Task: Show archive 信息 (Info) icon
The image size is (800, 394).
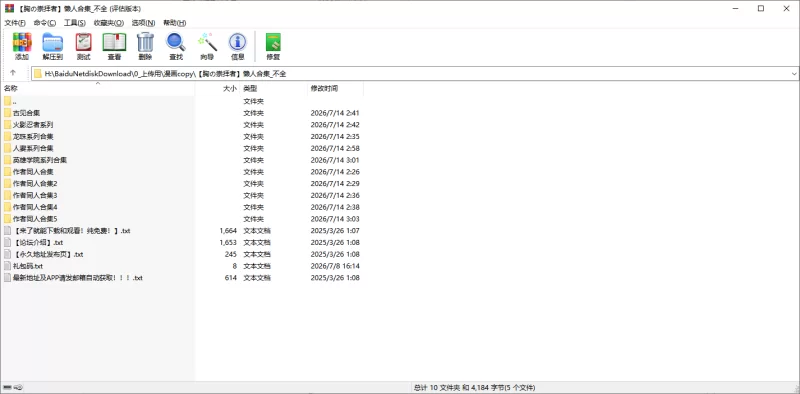Action: [238, 42]
